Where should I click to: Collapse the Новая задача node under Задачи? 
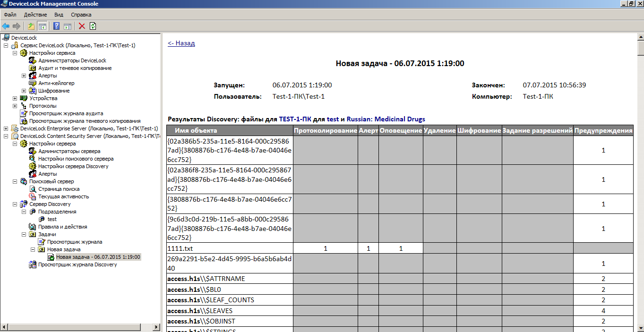33,249
